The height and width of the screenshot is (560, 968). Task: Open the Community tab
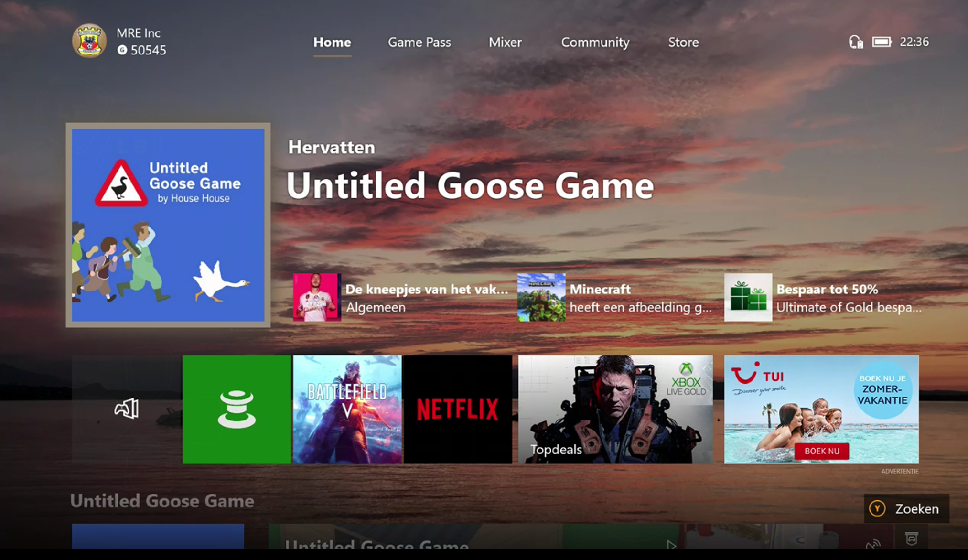(x=595, y=43)
